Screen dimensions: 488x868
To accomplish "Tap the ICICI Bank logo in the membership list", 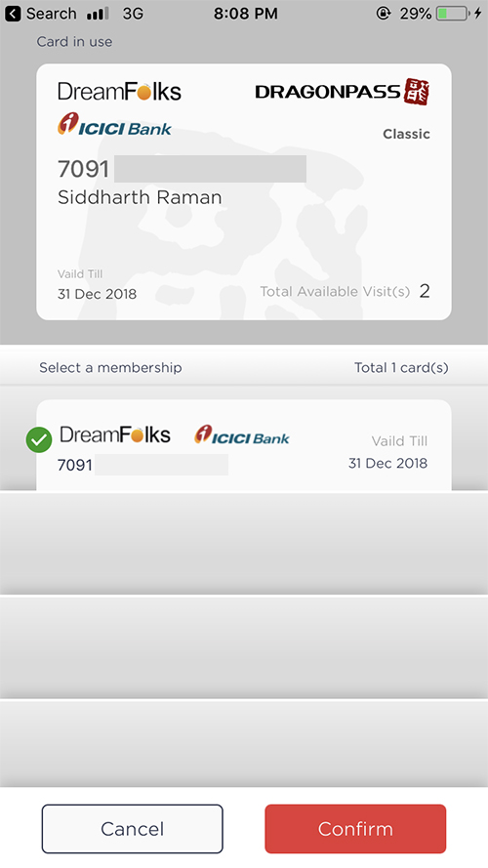I will (242, 434).
